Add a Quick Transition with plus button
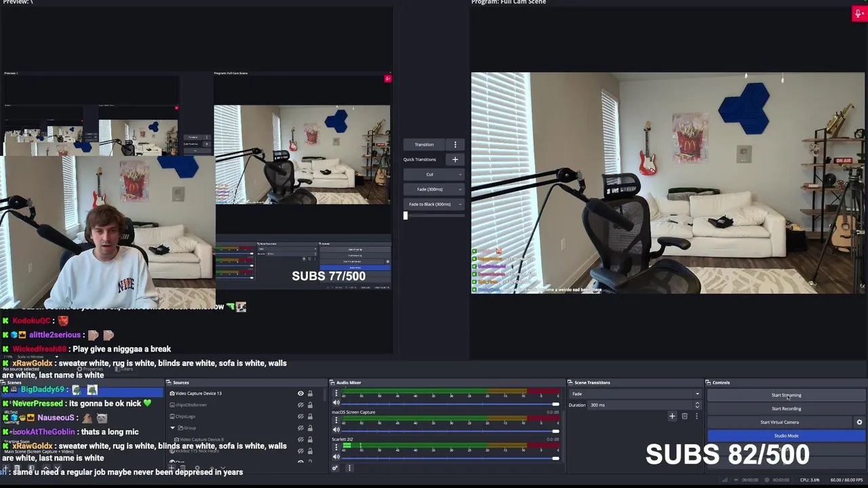Viewport: 868px width, 488px height. pyautogui.click(x=455, y=159)
